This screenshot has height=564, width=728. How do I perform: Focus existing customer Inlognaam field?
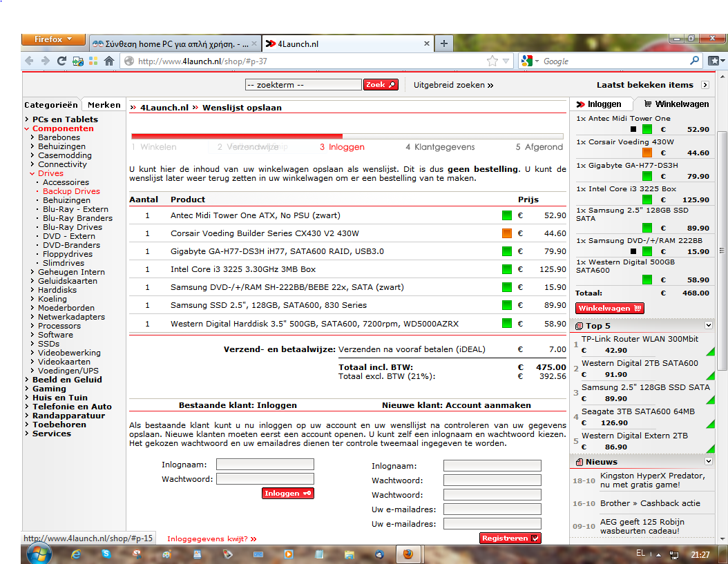265,464
